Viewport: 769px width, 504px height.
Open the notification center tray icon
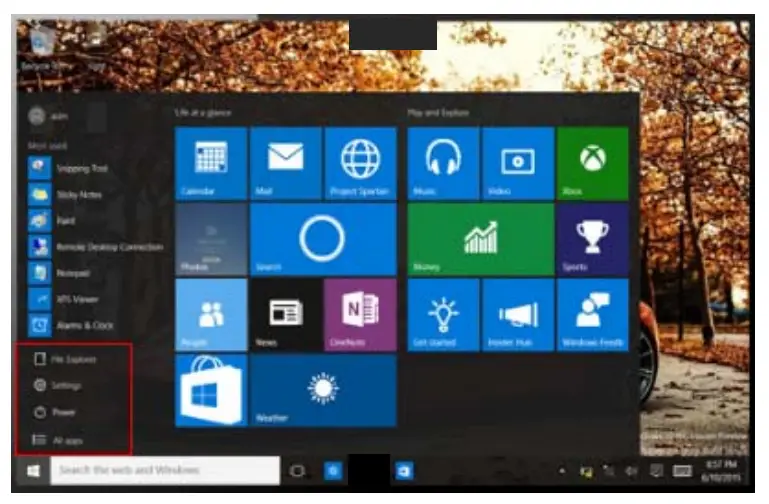(x=656, y=471)
